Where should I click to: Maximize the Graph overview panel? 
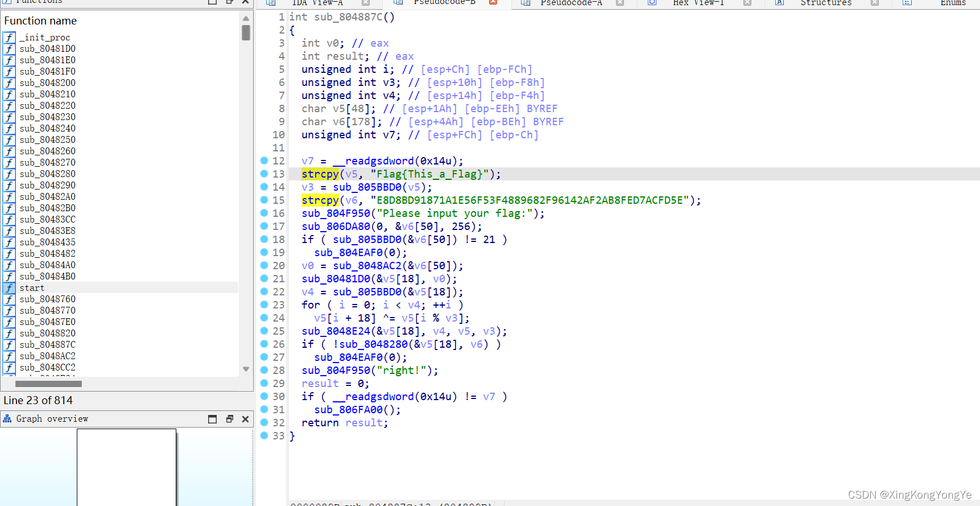coord(212,419)
